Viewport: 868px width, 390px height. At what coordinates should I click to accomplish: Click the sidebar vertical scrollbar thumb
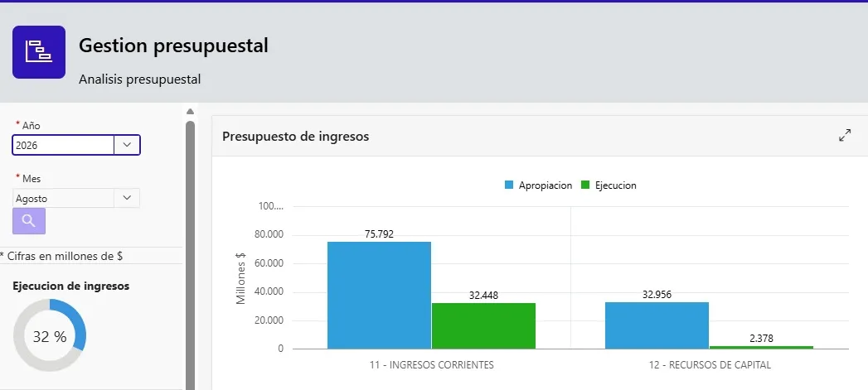[190, 254]
